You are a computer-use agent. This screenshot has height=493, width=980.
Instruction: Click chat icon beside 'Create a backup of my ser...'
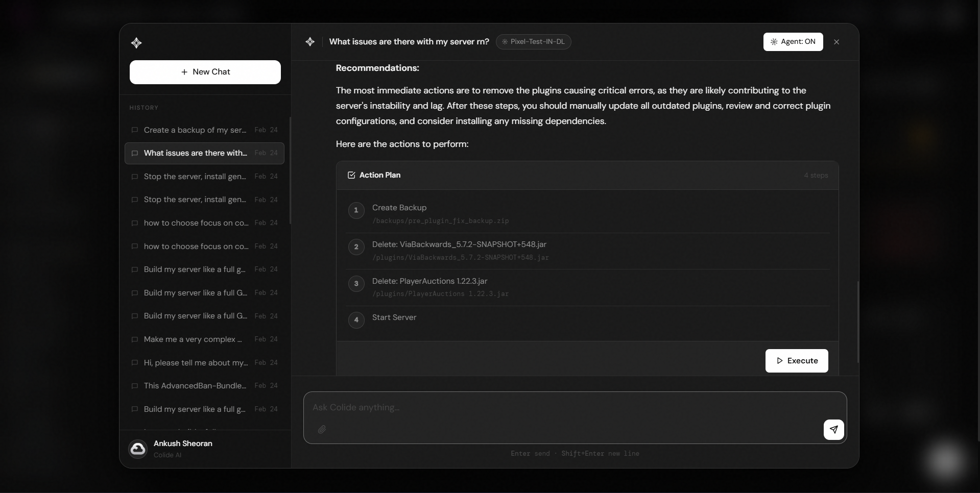135,130
